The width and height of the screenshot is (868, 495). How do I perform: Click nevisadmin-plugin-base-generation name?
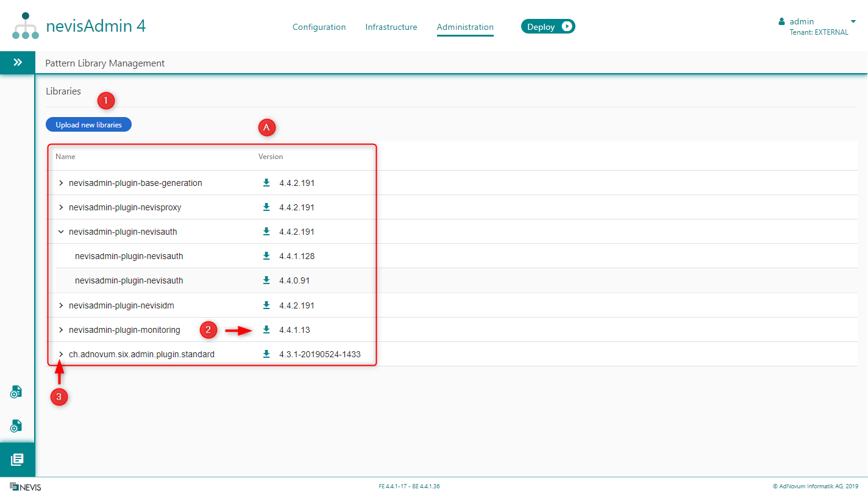[x=135, y=183]
